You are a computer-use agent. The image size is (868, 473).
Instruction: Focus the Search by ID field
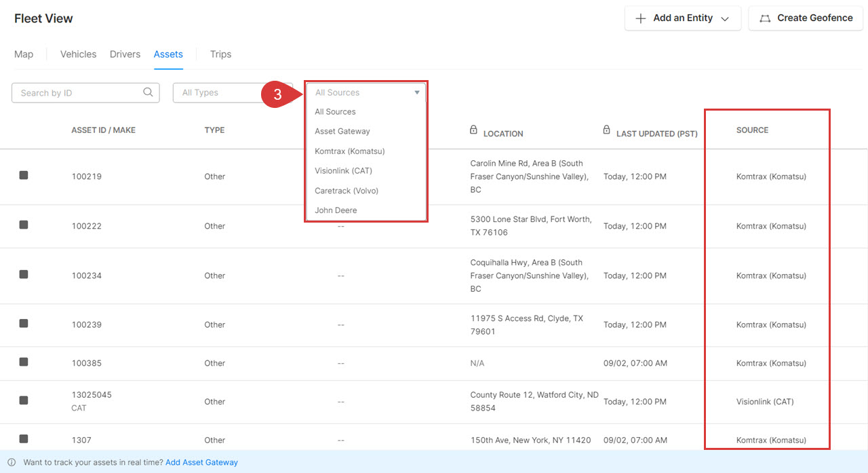pos(85,93)
